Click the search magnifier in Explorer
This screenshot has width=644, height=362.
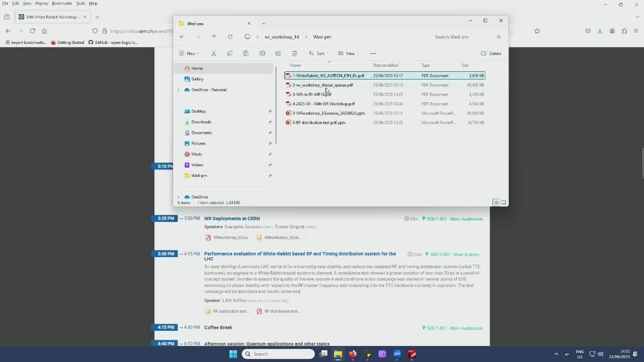(499, 37)
